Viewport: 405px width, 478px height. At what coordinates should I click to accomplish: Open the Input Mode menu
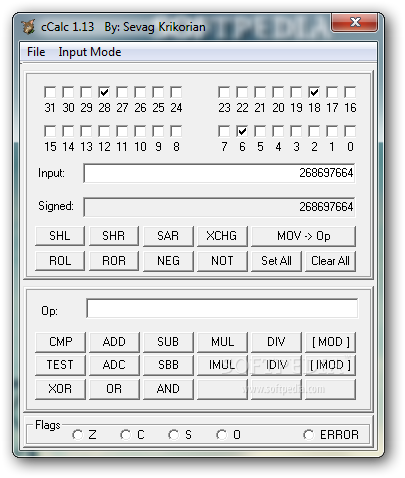click(x=90, y=52)
